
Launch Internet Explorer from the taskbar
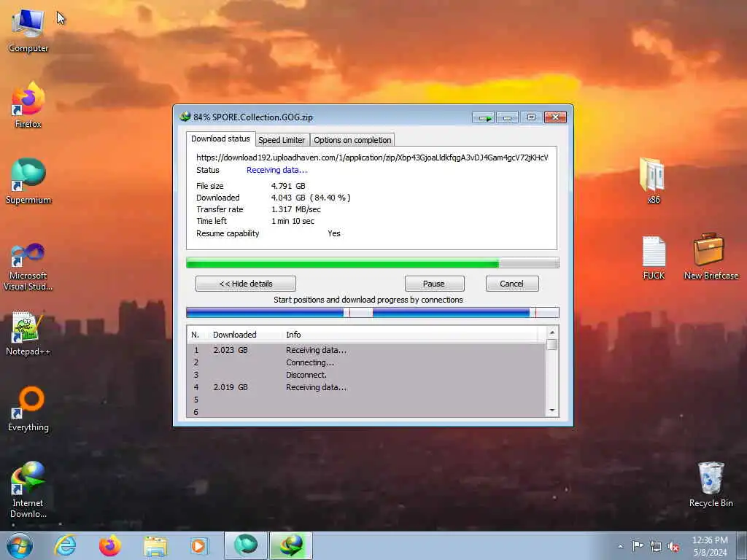pyautogui.click(x=65, y=545)
